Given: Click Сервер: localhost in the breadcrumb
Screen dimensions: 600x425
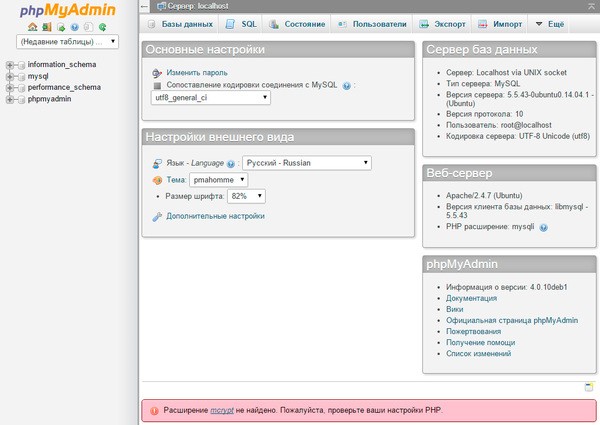Looking at the screenshot, I should tap(198, 6).
